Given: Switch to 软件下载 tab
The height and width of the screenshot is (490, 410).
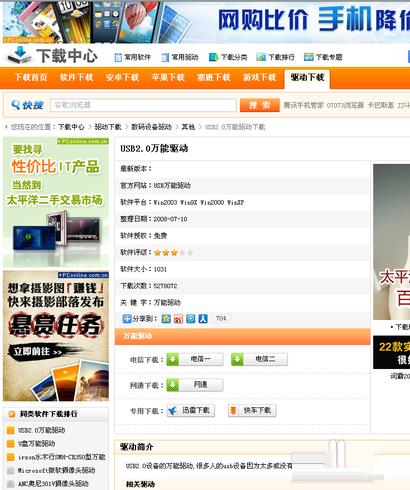Looking at the screenshot, I should click(x=77, y=78).
